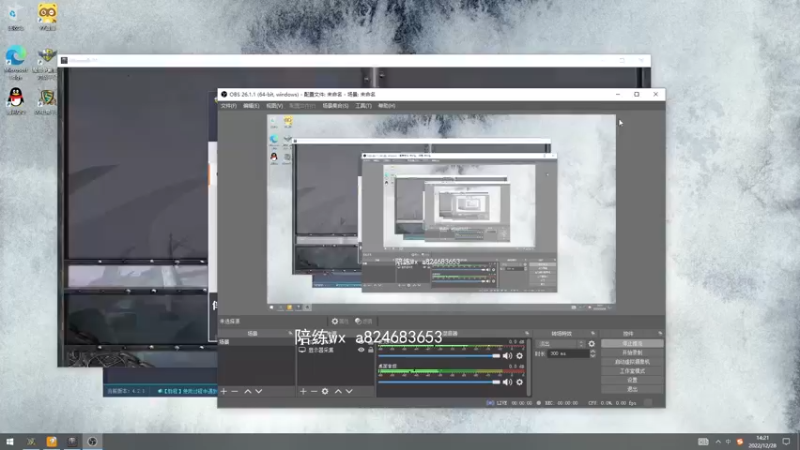Click the 开始录制 start recording button
Screen dimensions: 800x450
[632, 353]
